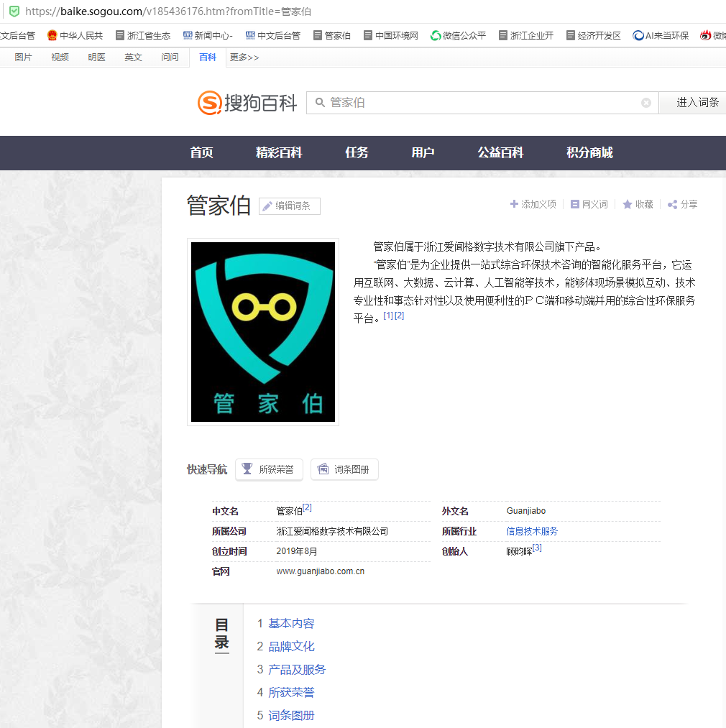This screenshot has width=726, height=728.
Task: Open the 微信公众平 bookmark icon
Action: (435, 34)
